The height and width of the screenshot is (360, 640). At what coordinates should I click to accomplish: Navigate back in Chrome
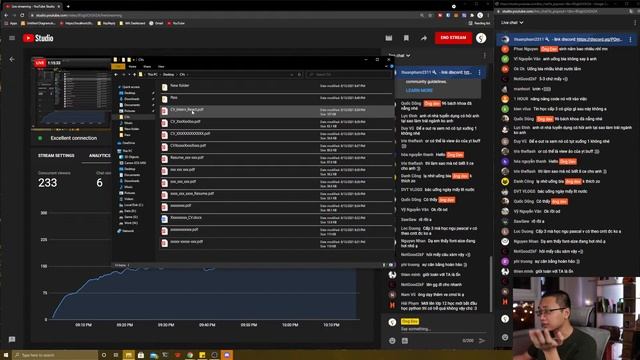[x=6, y=15]
